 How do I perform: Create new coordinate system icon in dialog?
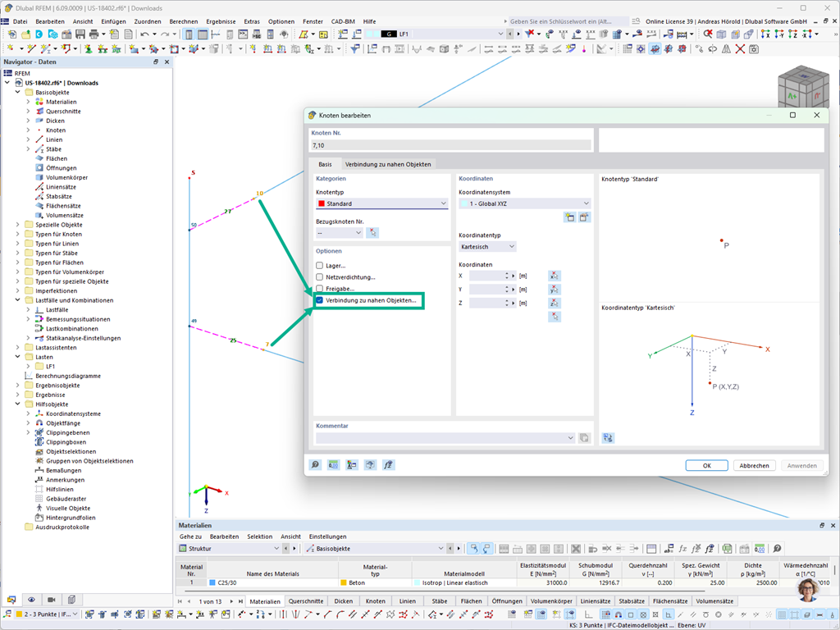pos(569,217)
